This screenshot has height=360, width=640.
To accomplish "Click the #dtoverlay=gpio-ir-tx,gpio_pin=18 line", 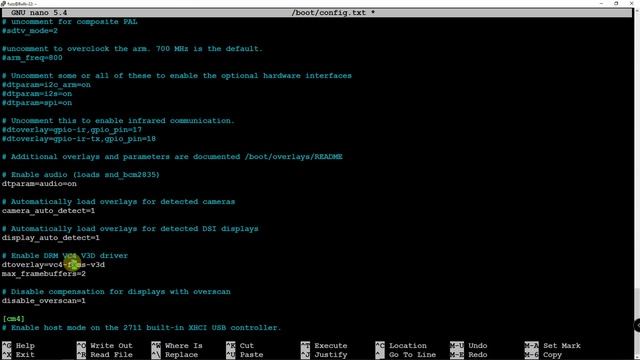I will [x=79, y=139].
